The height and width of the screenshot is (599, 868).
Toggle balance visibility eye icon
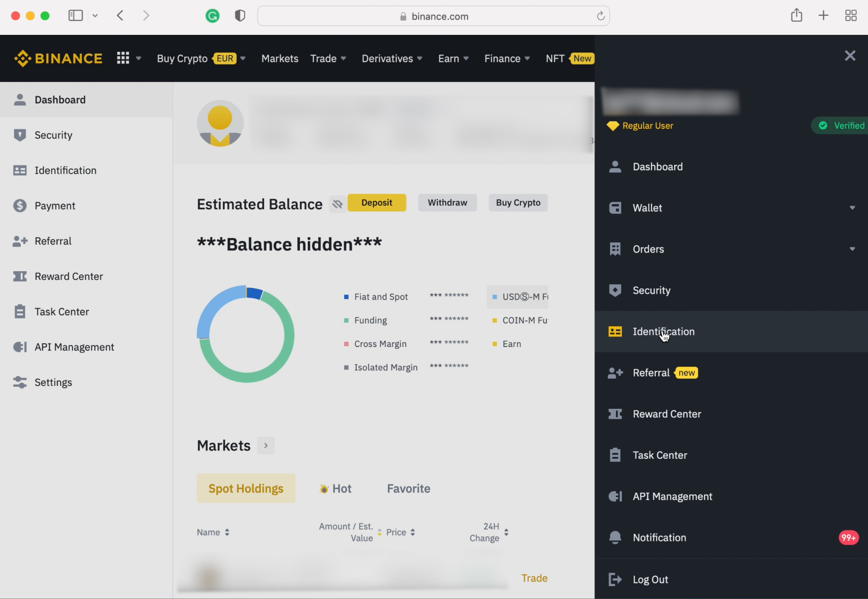(337, 204)
